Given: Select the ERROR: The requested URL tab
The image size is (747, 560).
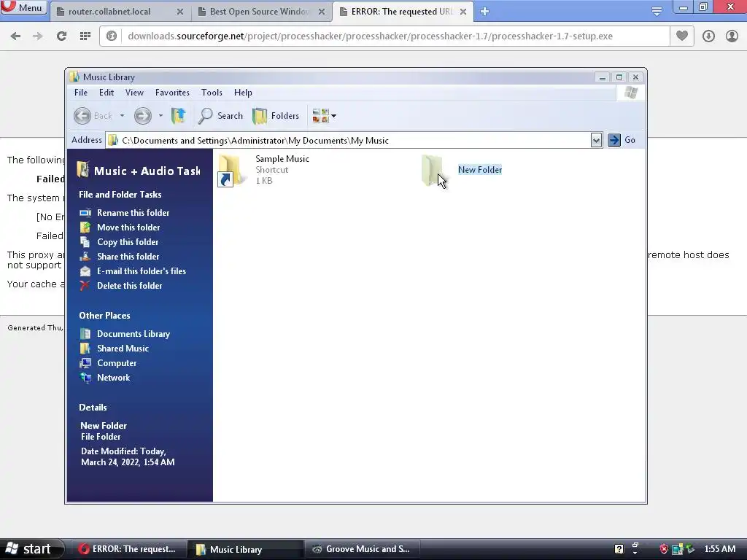Looking at the screenshot, I should click(x=402, y=12).
